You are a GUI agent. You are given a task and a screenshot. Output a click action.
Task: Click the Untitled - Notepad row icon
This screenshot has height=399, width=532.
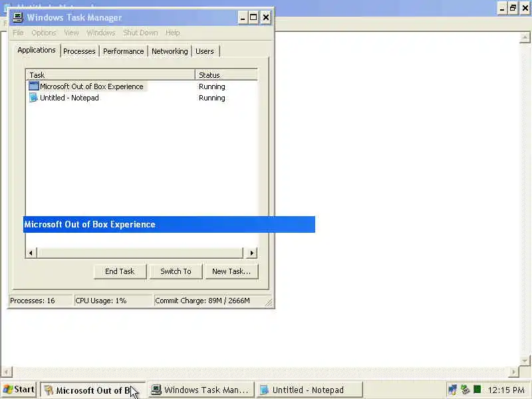tap(33, 98)
